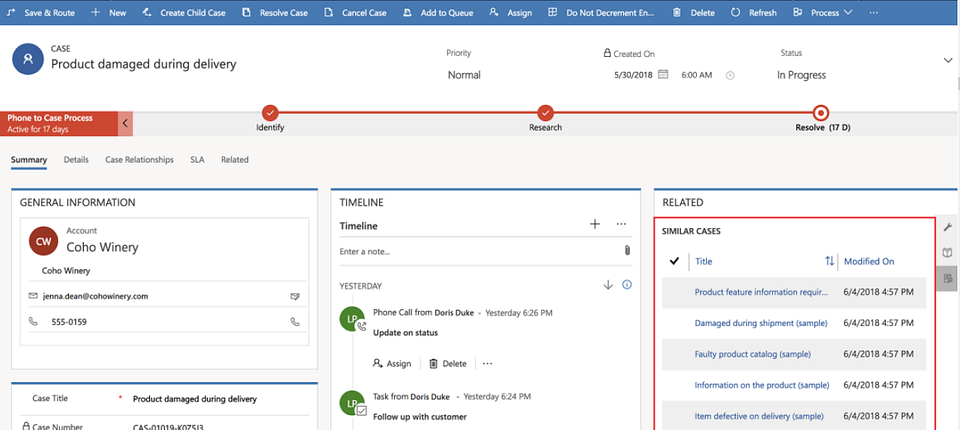Click the task activity LP avatar
Viewport: 960px width, 430px height.
coord(352,404)
